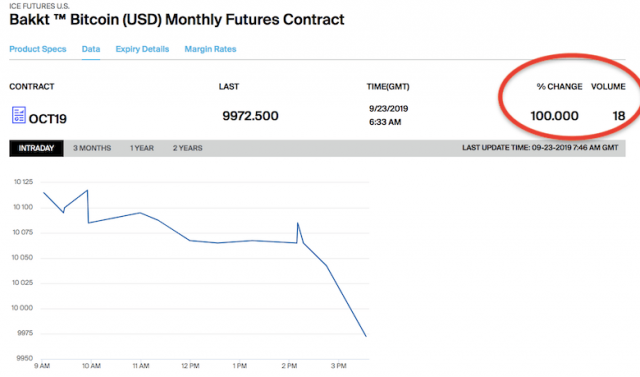Click the LAST column header
The height and width of the screenshot is (377, 640).
(x=229, y=86)
